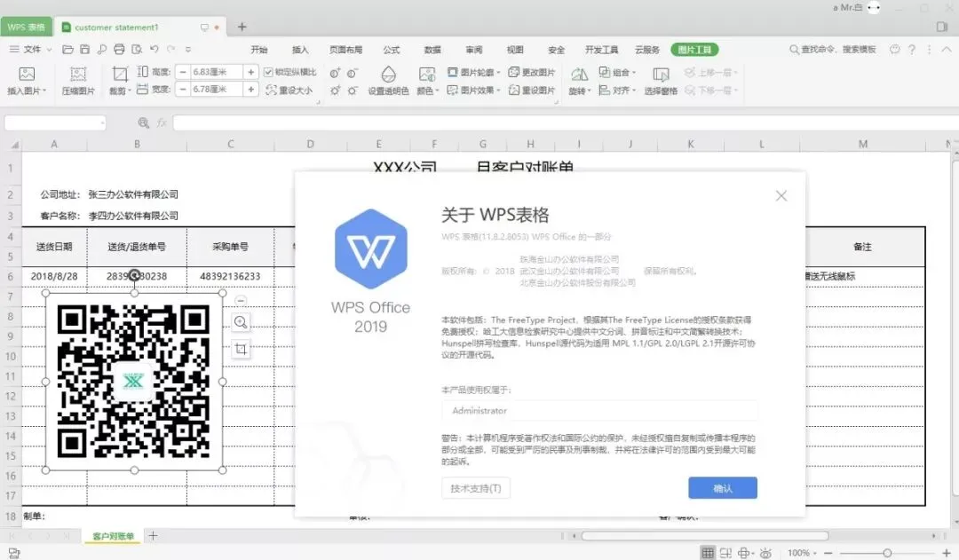Click the print icon in quick access toolbar
Viewport: 959px width, 560px height.
(119, 50)
